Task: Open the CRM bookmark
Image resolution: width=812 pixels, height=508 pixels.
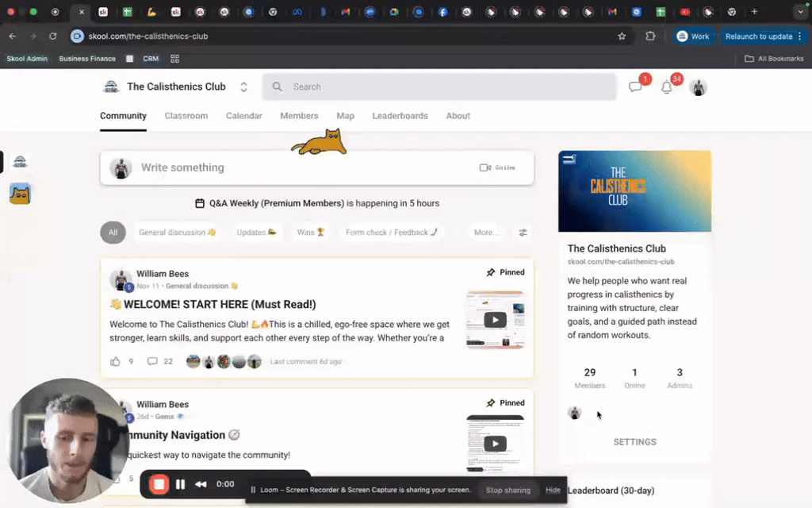Action: (x=151, y=59)
